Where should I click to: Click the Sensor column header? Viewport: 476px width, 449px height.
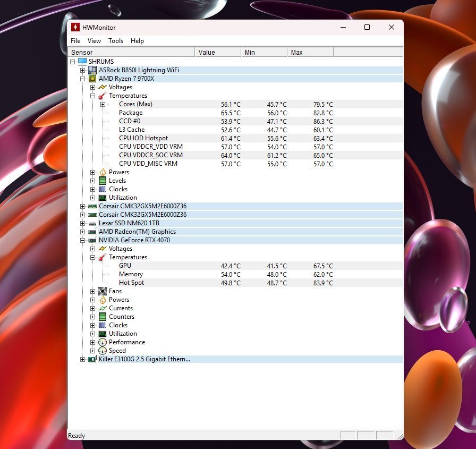point(132,52)
